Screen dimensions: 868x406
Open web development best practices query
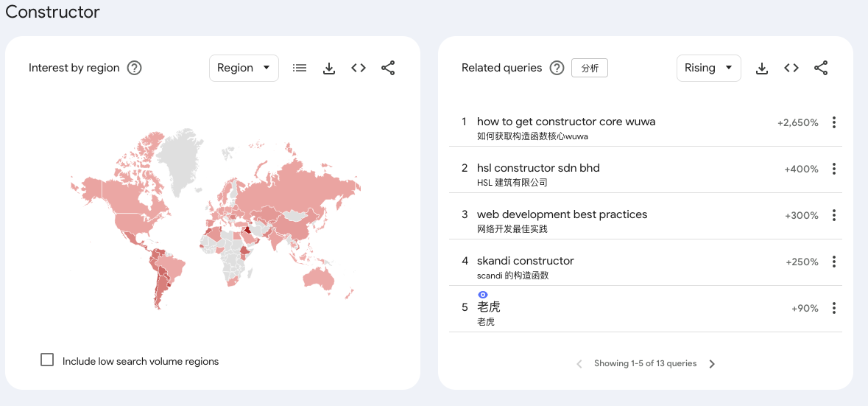point(562,214)
